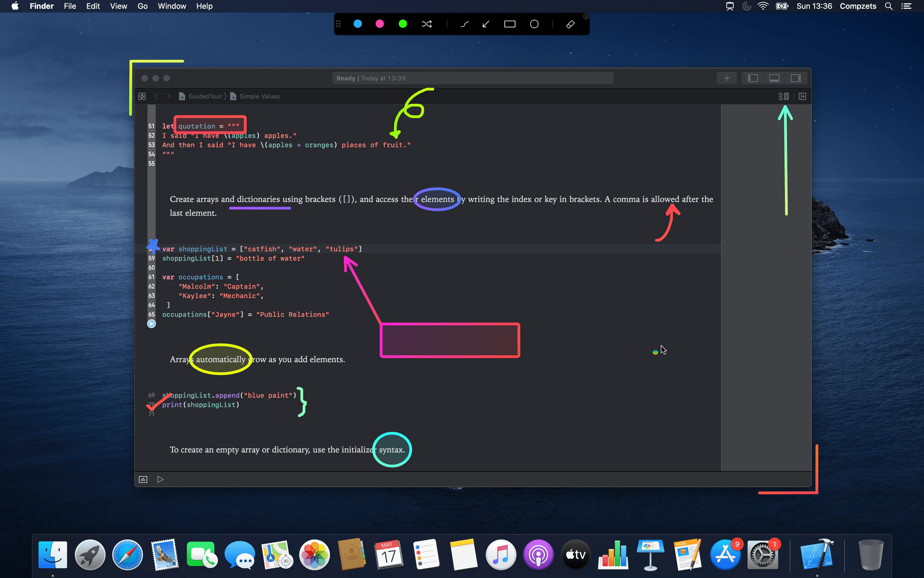This screenshot has width=924, height=578.
Task: Open the GuidedTour breadcrumb menu
Action: click(204, 96)
